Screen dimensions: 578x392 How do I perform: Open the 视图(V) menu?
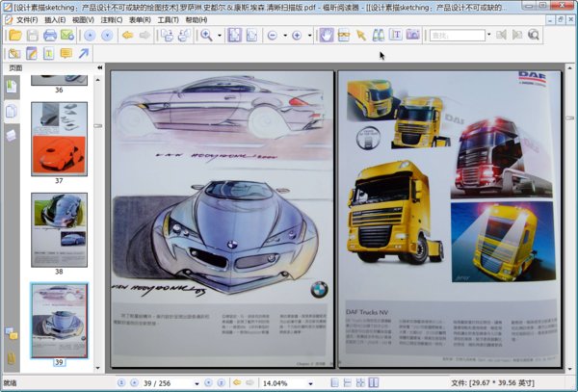(x=83, y=19)
